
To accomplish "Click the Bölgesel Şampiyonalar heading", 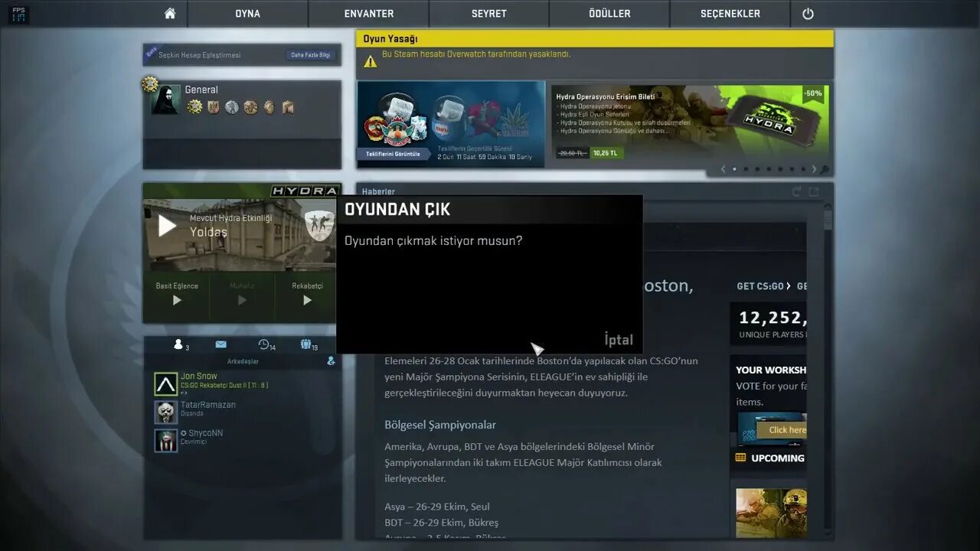I will (440, 425).
